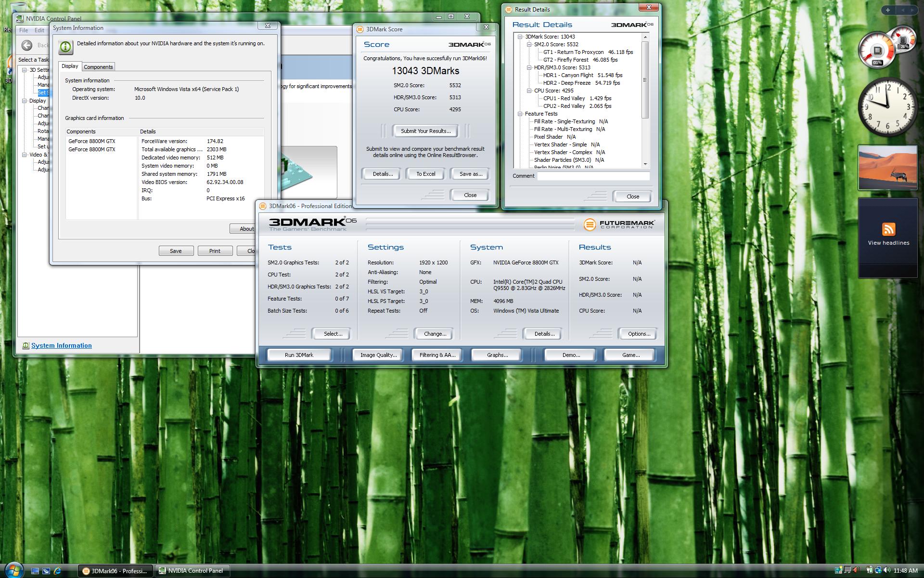
Task: Click RSS feed headlines gadget icon
Action: pyautogui.click(x=888, y=229)
